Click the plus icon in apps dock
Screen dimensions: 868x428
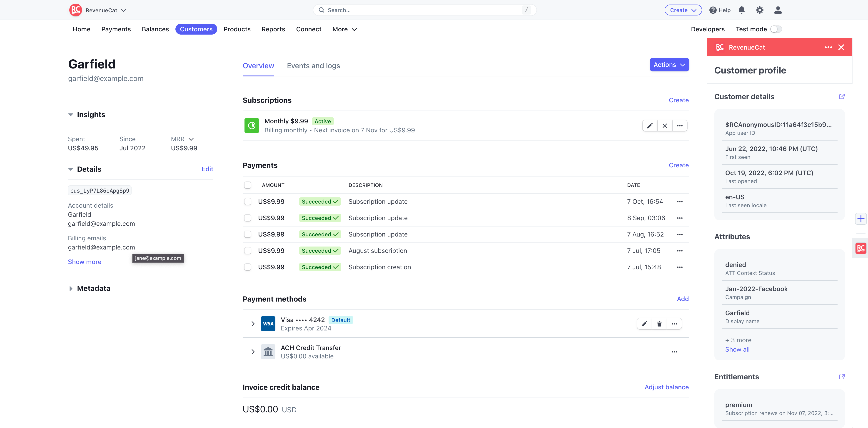tap(861, 219)
